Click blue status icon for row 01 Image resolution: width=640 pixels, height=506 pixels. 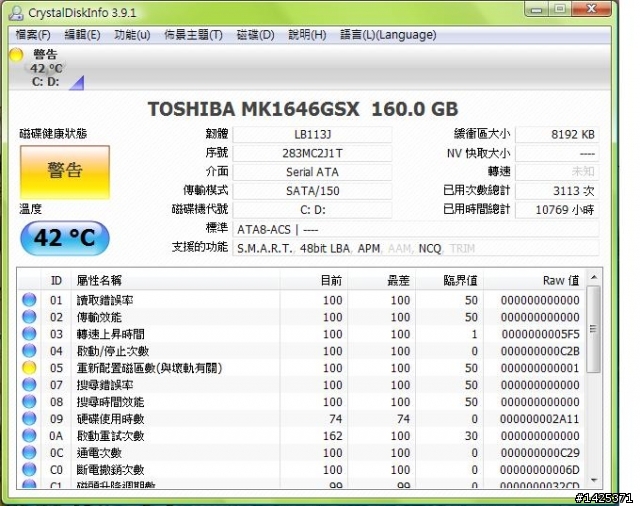coord(29,300)
